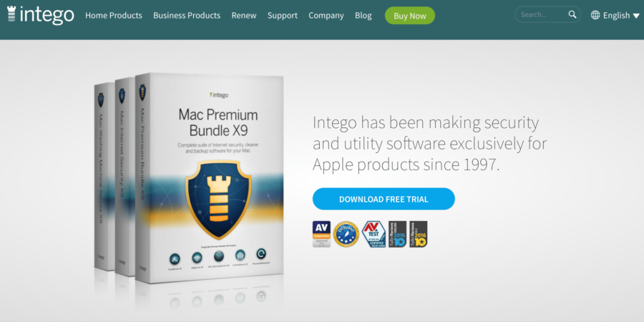Click the green Buy Now button
The height and width of the screenshot is (322, 644).
[x=410, y=16]
